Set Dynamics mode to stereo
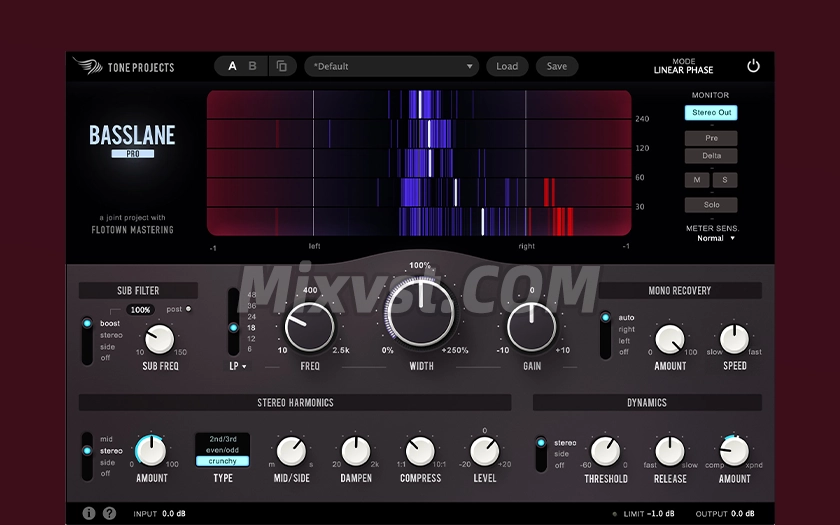 565,443
